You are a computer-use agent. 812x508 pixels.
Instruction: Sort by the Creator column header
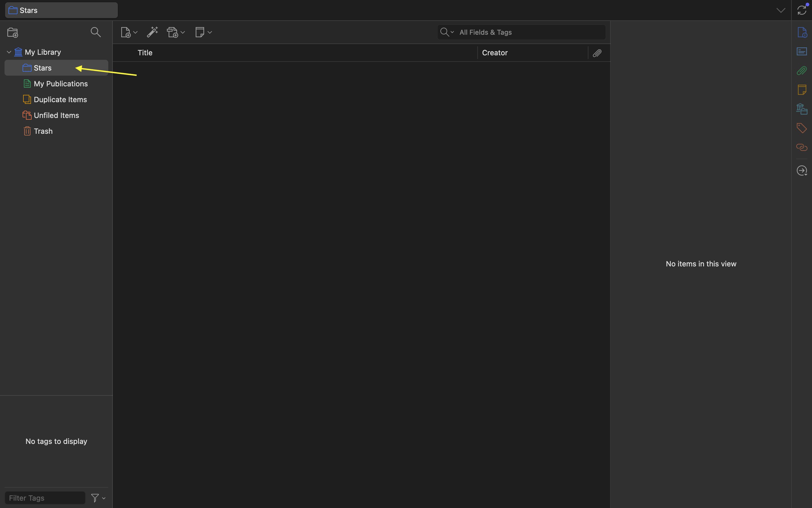point(495,53)
